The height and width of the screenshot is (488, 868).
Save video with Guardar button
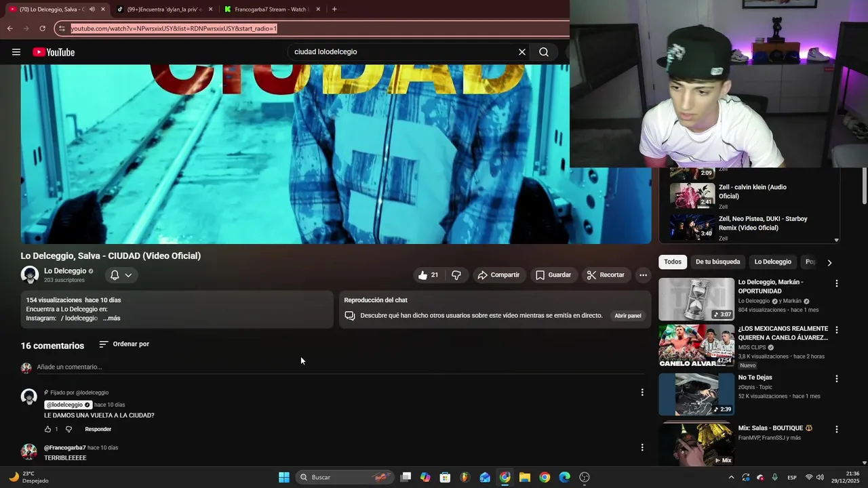click(x=553, y=275)
